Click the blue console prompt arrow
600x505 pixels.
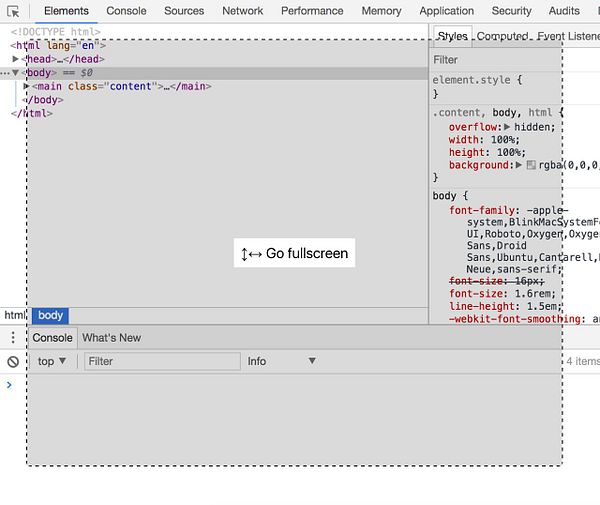pos(10,385)
